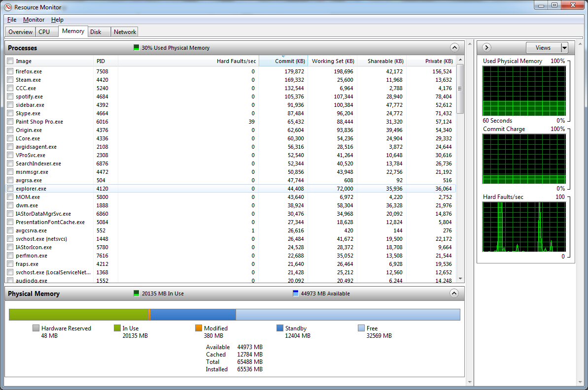This screenshot has height=390, width=588.
Task: Check the spotify.exe process checkbox
Action: [x=10, y=97]
